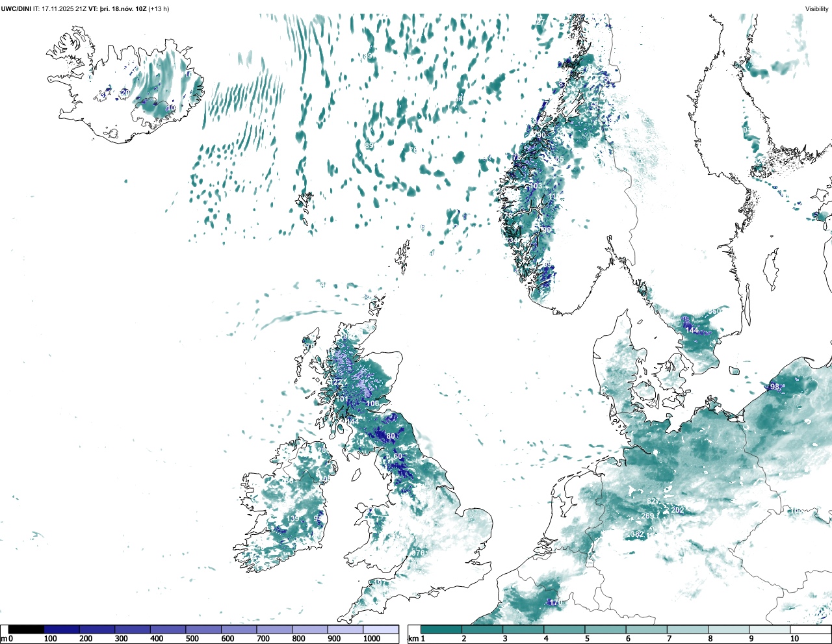Click the black 0–100 m legend swatch
The image size is (832, 644).
click(26, 629)
